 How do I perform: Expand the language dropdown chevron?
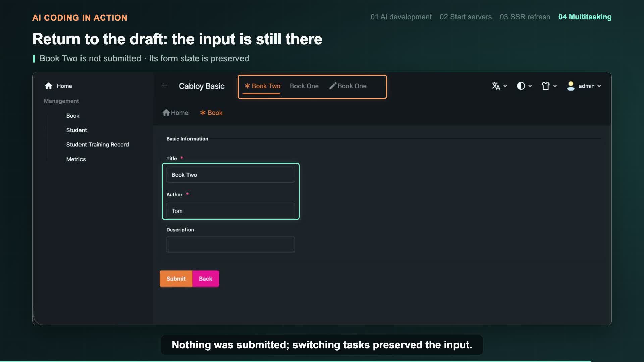[505, 86]
